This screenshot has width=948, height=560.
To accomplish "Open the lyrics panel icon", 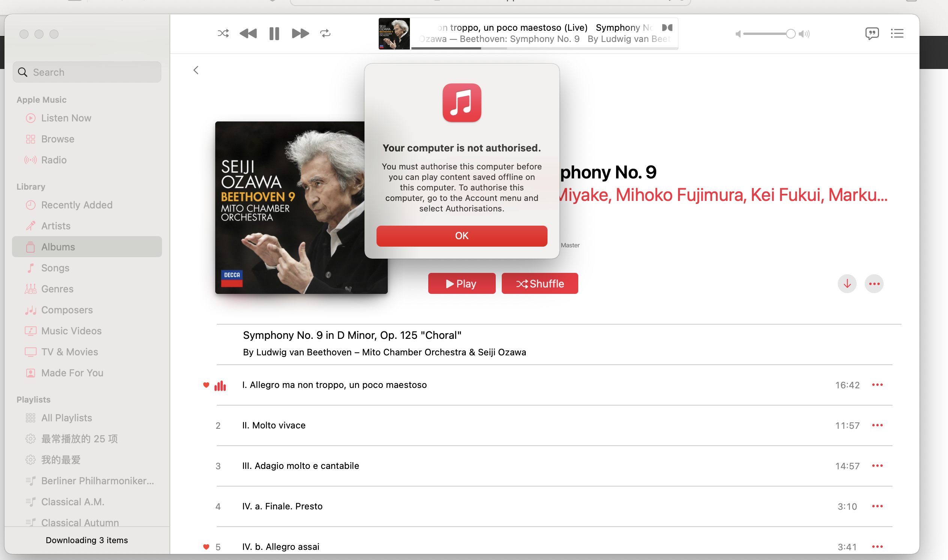I will [x=872, y=34].
